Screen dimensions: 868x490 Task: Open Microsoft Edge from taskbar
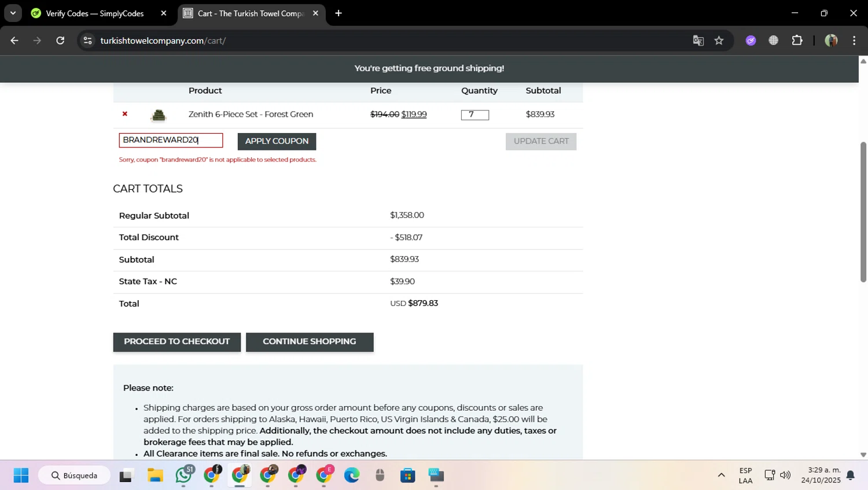point(352,476)
